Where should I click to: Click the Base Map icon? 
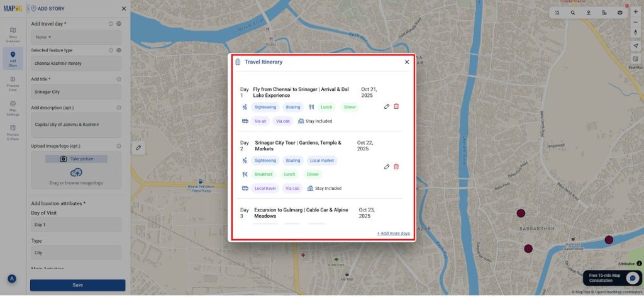click(x=635, y=59)
